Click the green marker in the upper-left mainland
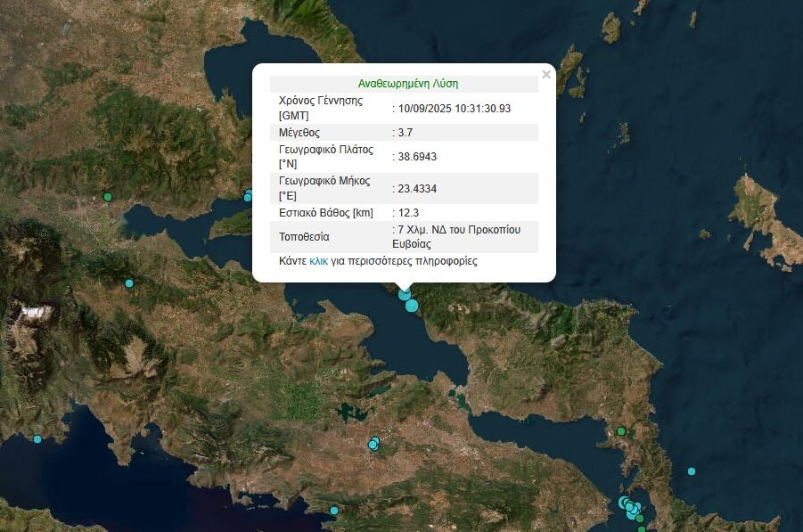This screenshot has width=803, height=532. pyautogui.click(x=108, y=197)
